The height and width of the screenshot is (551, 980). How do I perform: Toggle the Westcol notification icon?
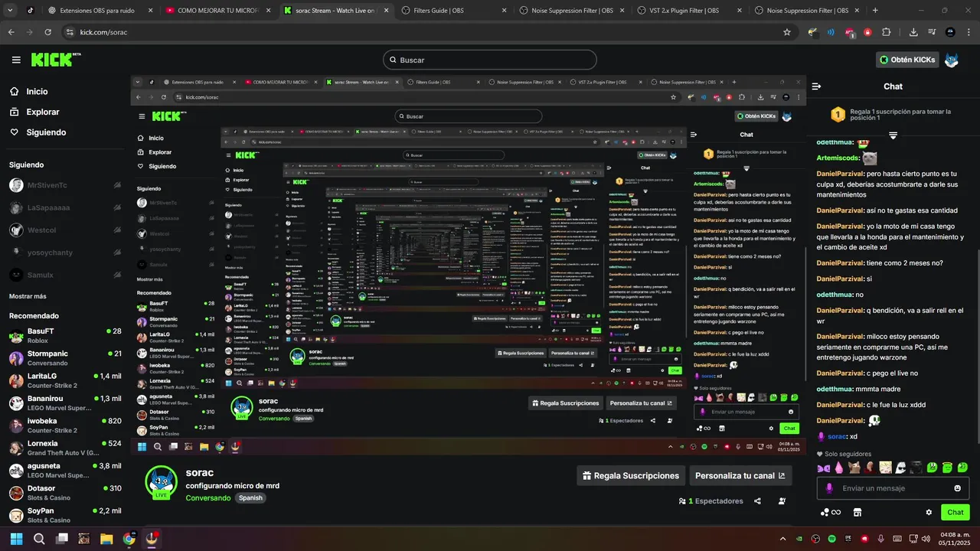coord(117,230)
